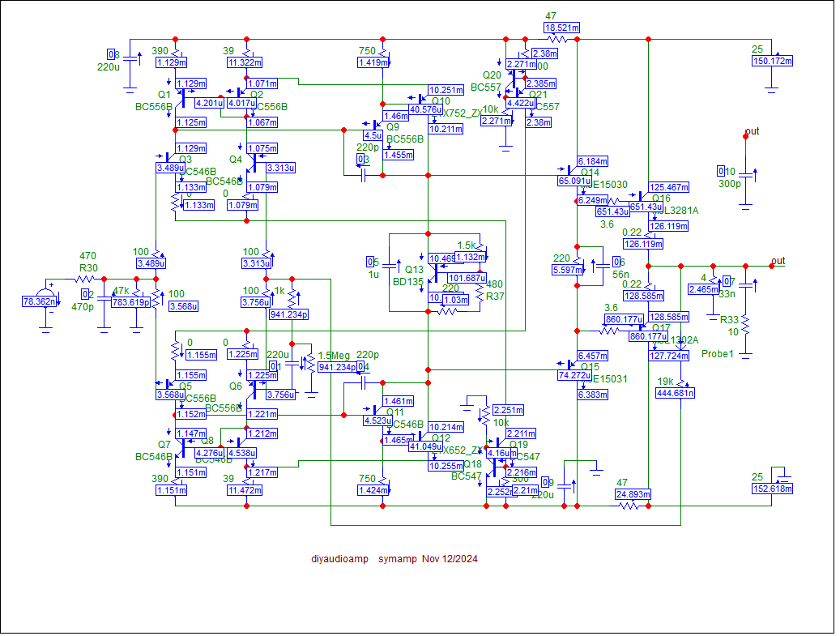
Task: Click the Q16 output transistor symbol
Action: 644,197
